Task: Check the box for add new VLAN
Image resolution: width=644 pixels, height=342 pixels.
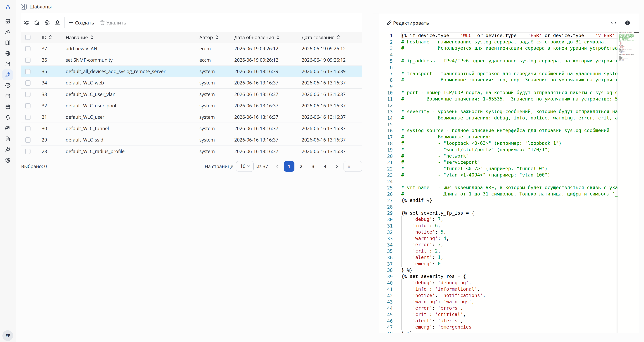Action: click(x=28, y=49)
